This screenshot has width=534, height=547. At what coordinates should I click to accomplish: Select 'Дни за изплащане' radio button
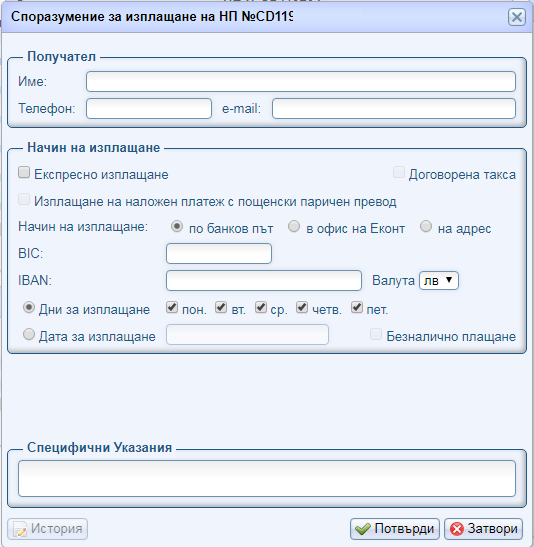click(29, 308)
